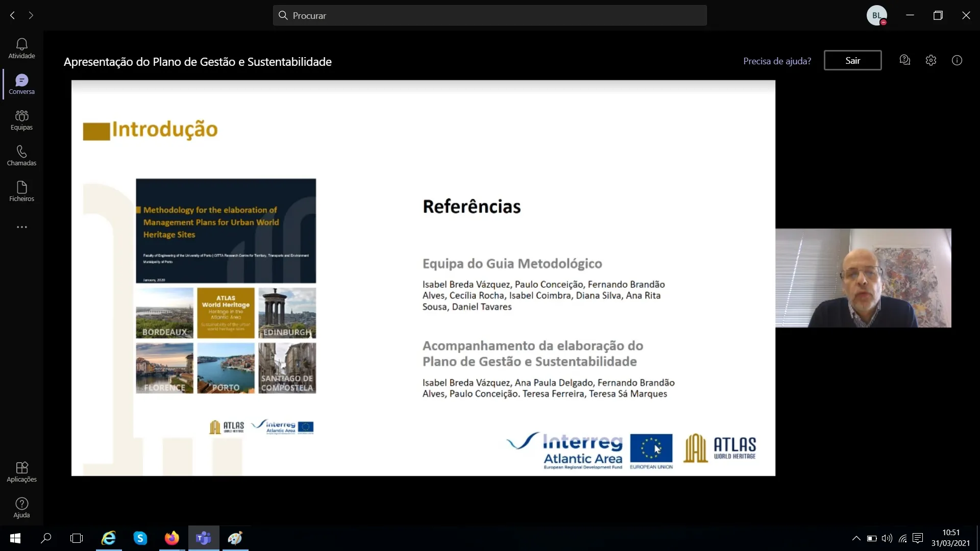
Task: Click the Ajuda help icon
Action: (x=21, y=508)
